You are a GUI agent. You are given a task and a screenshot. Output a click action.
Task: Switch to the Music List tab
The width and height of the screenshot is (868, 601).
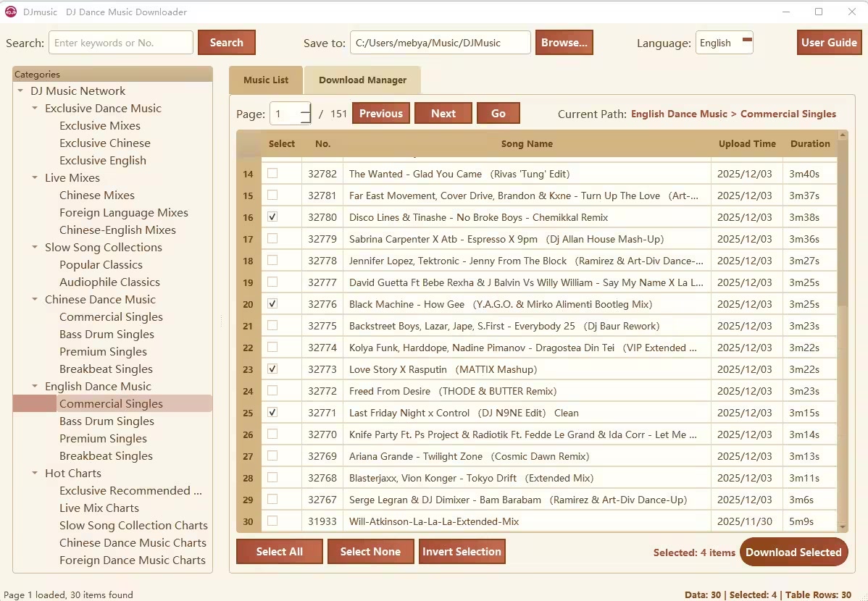point(266,80)
